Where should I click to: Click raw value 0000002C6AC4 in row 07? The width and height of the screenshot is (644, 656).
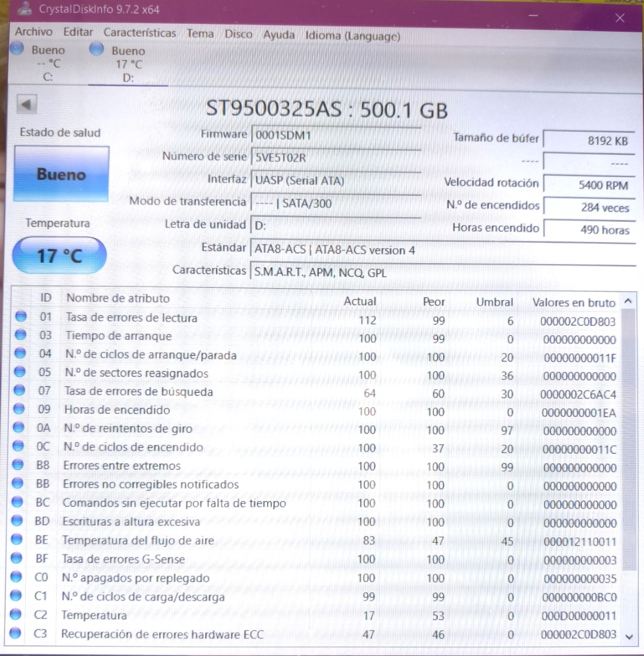[578, 395]
